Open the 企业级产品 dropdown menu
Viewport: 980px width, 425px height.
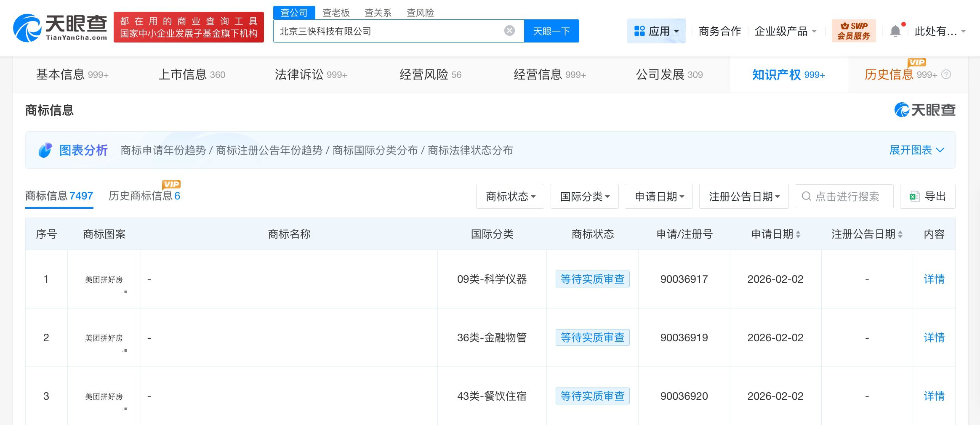[x=785, y=31]
